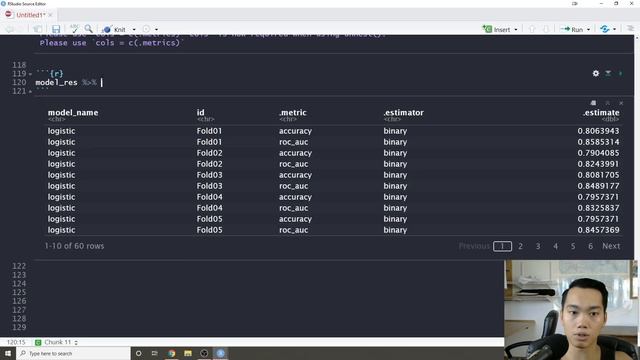Go to page 3 of results
640x360 pixels.
click(x=538, y=246)
